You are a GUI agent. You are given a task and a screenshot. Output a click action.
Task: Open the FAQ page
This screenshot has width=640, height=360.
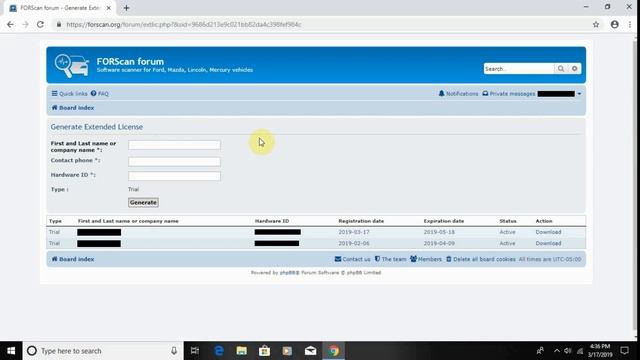point(100,93)
